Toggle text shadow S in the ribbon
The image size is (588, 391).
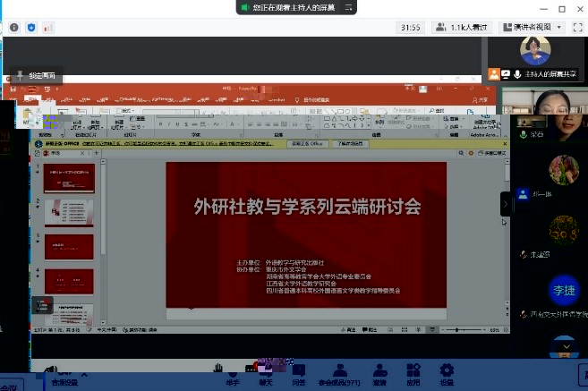coord(186,124)
